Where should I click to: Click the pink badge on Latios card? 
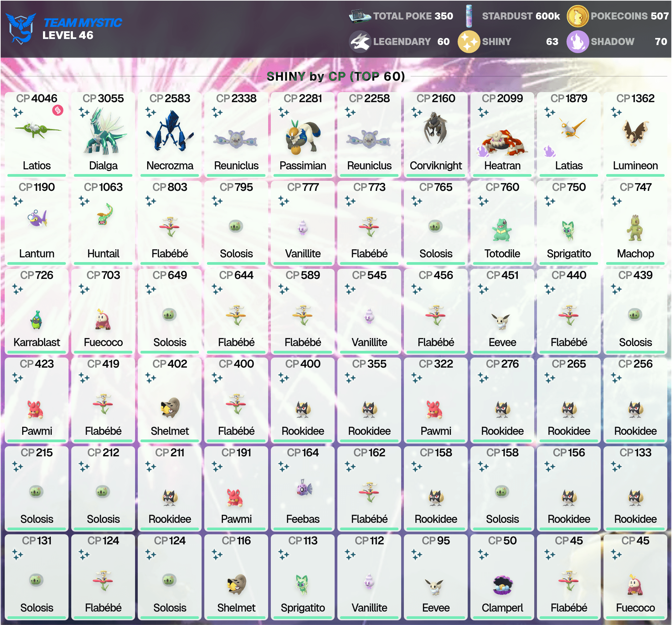[58, 110]
